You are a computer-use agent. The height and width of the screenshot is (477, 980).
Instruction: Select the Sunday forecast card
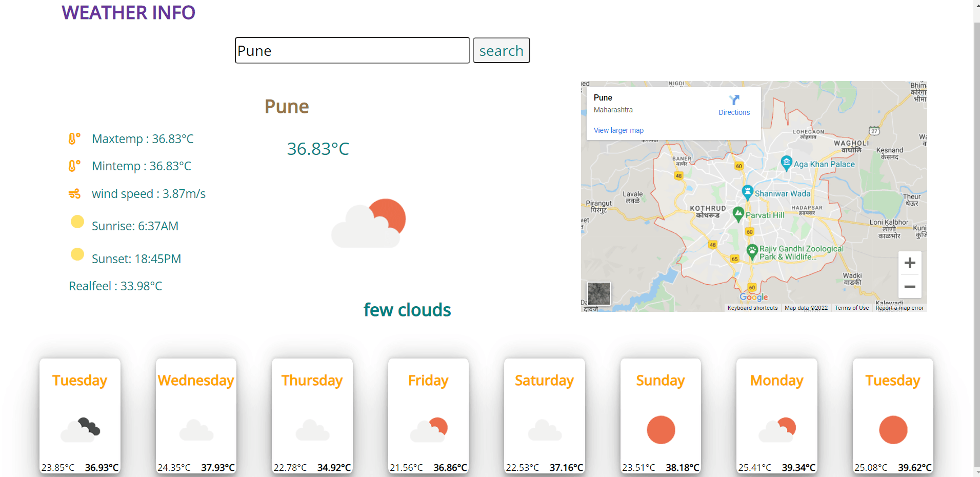(x=660, y=415)
